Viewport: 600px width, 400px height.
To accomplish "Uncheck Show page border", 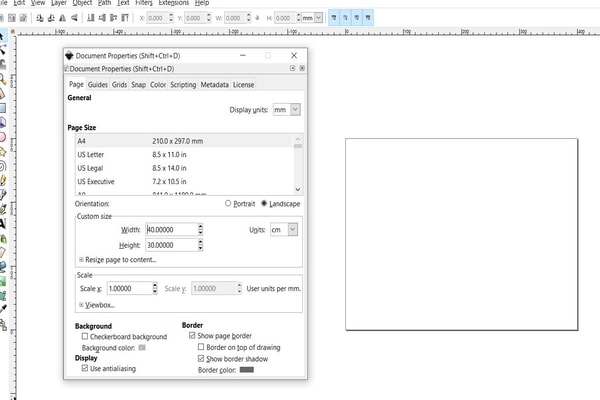I will (192, 335).
